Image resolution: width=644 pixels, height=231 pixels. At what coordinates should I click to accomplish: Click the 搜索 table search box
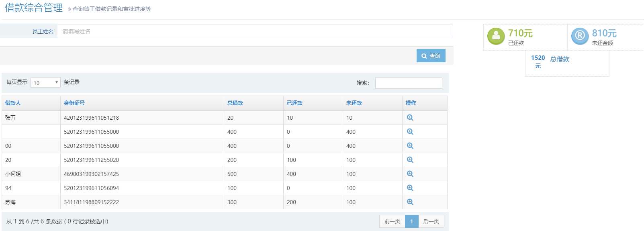(x=408, y=83)
